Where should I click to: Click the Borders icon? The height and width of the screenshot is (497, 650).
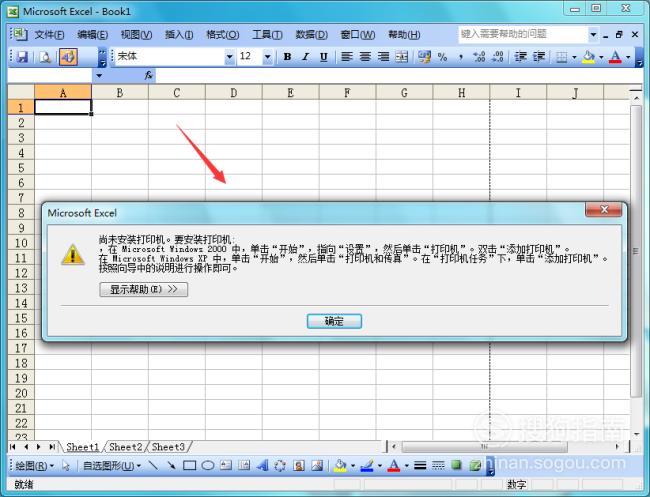click(561, 57)
